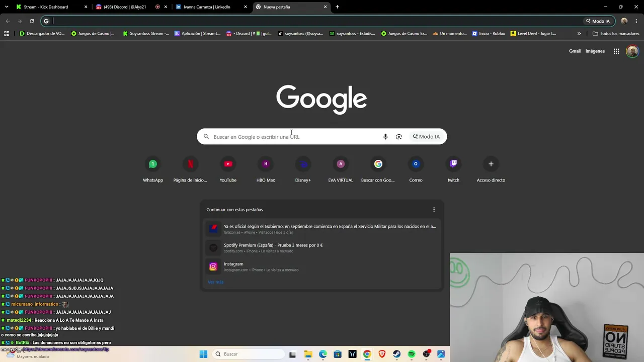Open Microsoft Store from the taskbar
Image resolution: width=644 pixels, height=362 pixels.
(x=338, y=354)
